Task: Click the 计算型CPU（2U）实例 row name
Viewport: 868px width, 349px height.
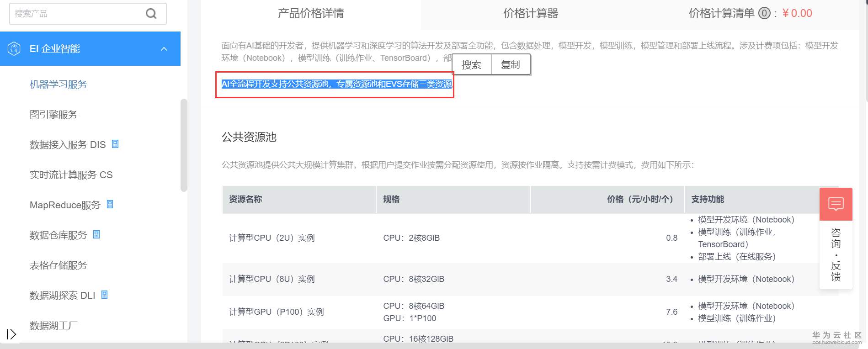Action: (x=272, y=238)
